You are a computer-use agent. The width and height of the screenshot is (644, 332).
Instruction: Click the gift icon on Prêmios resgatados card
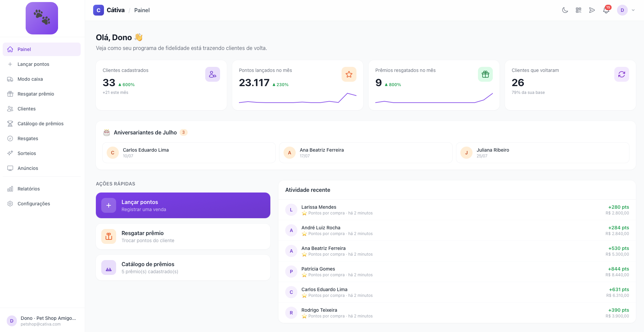(x=485, y=74)
